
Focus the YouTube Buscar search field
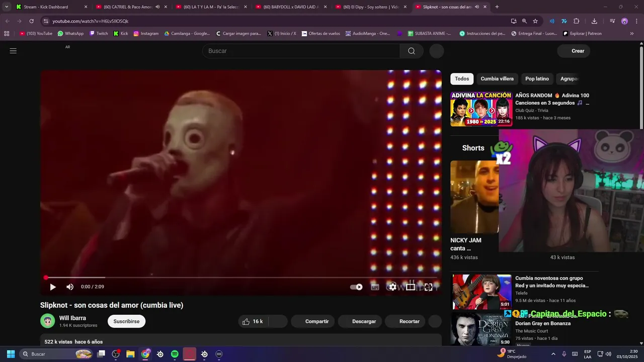[301, 51]
